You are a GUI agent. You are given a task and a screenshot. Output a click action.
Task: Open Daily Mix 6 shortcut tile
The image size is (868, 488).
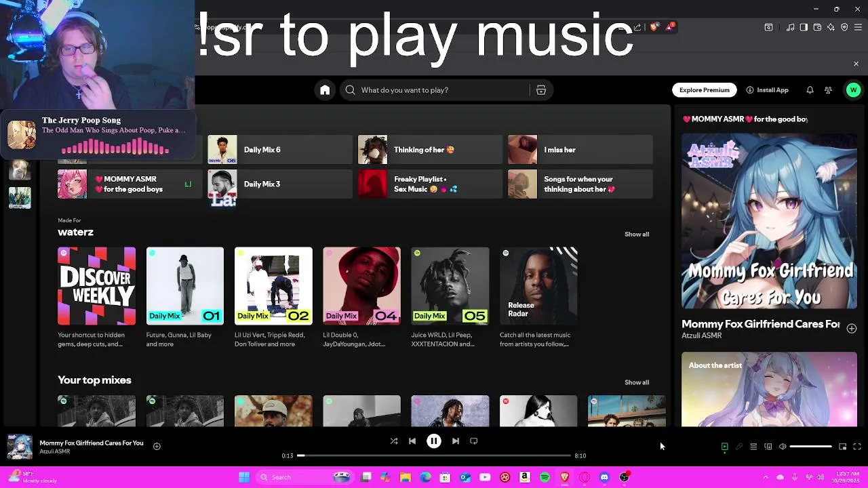point(280,150)
